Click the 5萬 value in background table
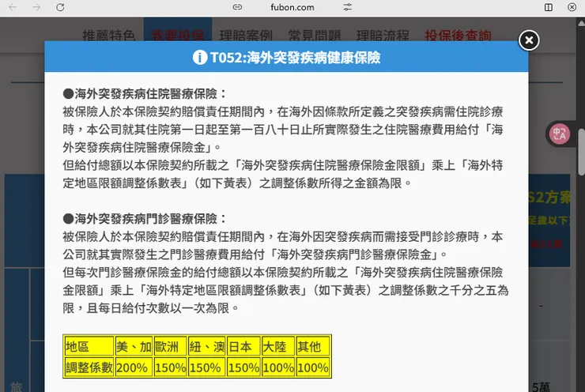Viewport: 585px width, 392px height. click(x=541, y=386)
